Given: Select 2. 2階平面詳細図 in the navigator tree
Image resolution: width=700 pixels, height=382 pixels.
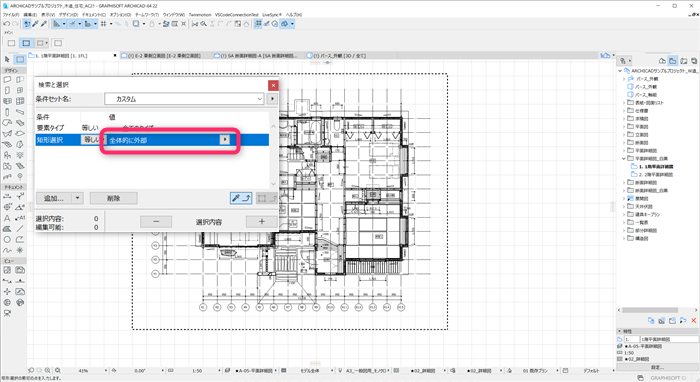Looking at the screenshot, I should [x=655, y=174].
